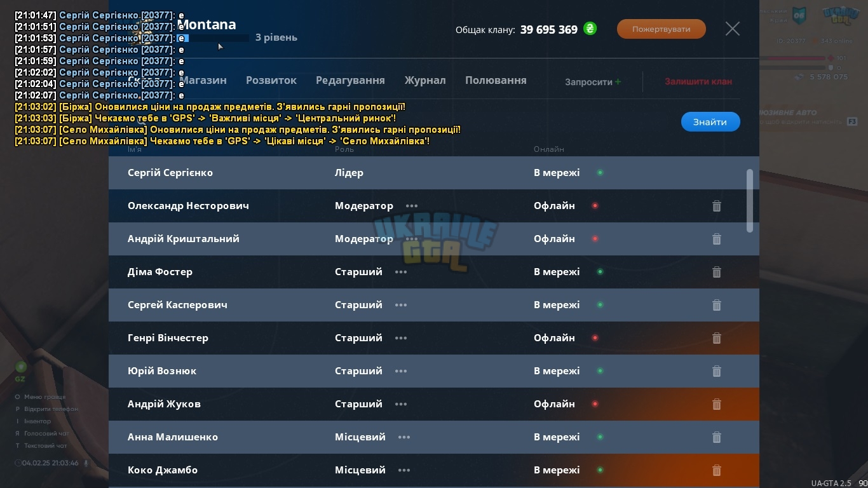Viewport: 868px width, 488px height.
Task: Remove Андрій Кришт��льний with trash icon
Action: point(716,239)
